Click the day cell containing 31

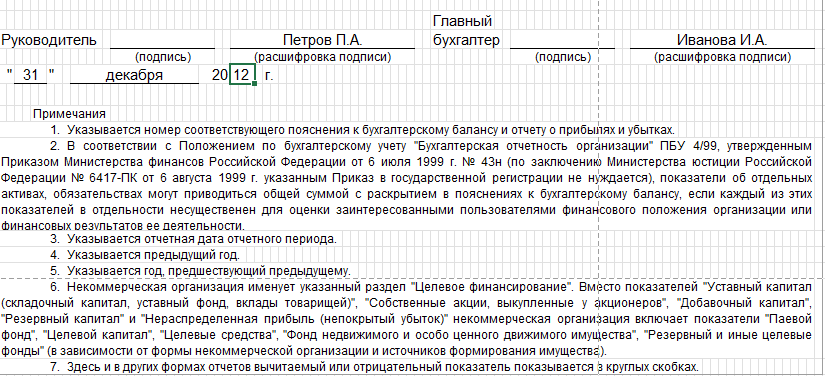tap(31, 75)
